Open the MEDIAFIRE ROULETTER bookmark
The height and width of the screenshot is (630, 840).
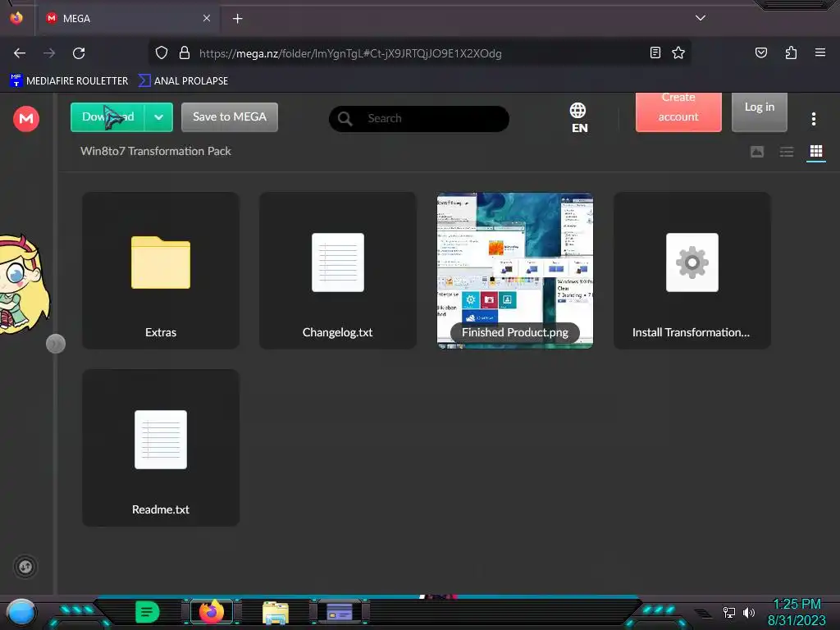69,81
